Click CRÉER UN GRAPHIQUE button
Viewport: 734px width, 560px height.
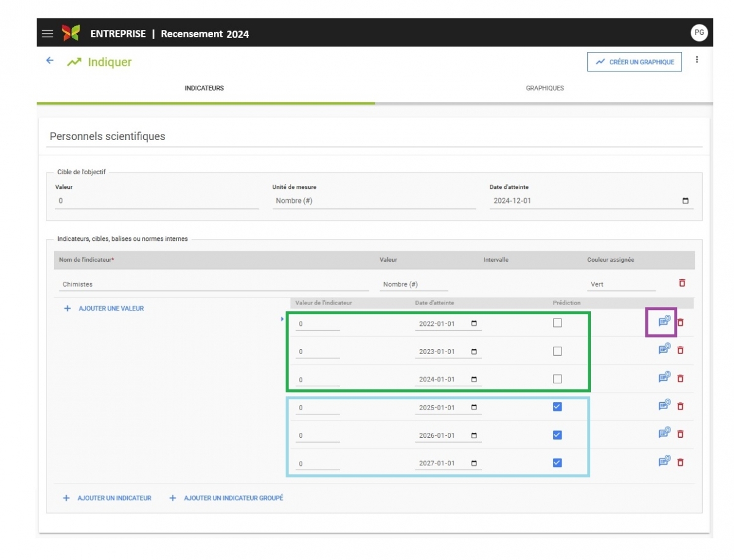pyautogui.click(x=634, y=62)
